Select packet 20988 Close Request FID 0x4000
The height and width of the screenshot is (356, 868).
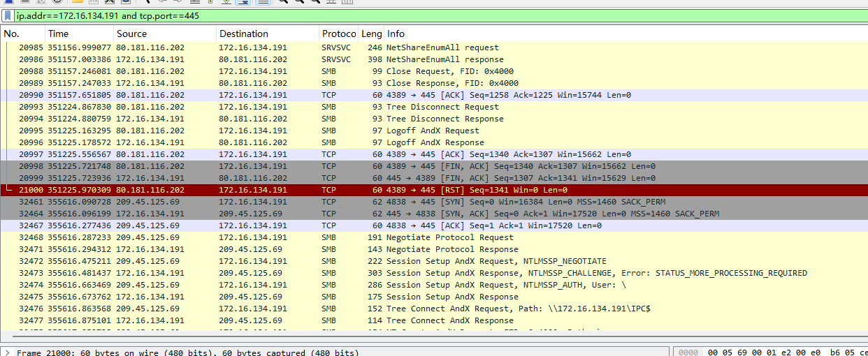tap(434, 71)
